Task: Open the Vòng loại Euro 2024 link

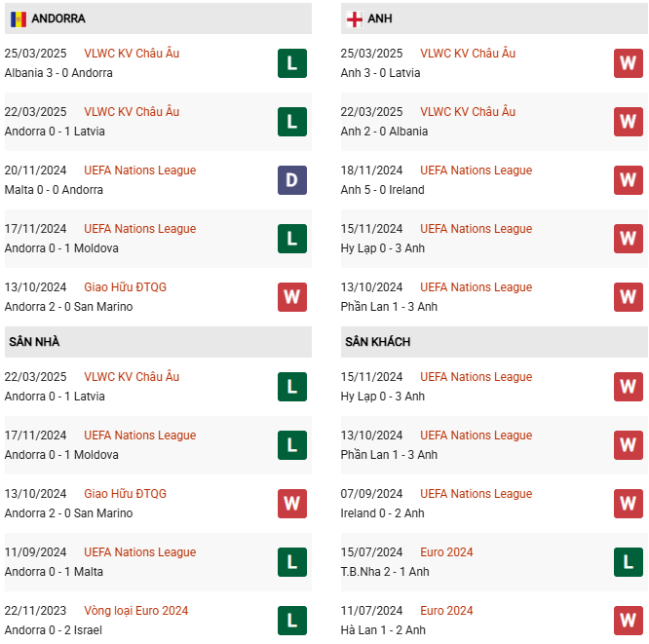Action: click(x=136, y=611)
